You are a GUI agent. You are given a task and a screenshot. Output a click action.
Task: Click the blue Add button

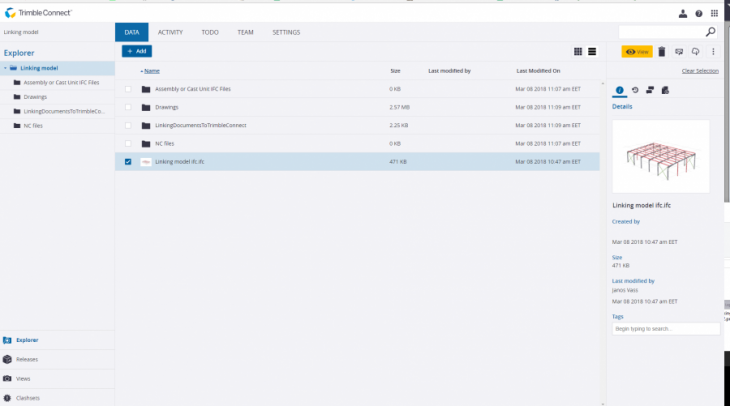137,51
